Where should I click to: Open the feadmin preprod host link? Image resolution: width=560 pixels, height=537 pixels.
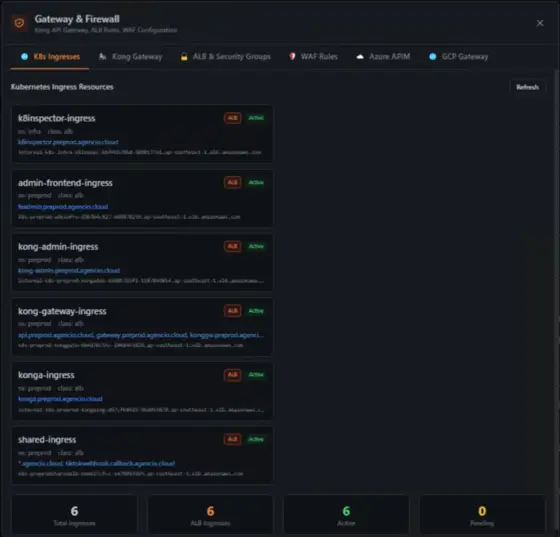63,207
